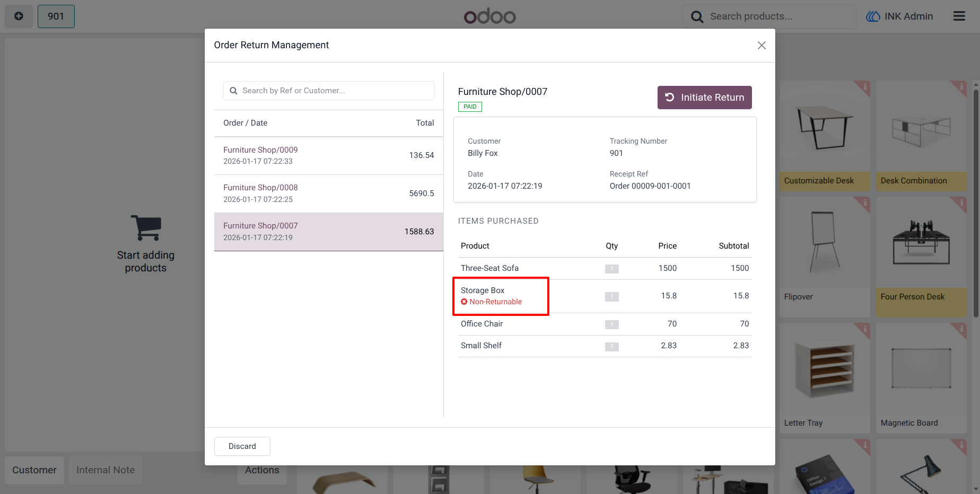The width and height of the screenshot is (980, 494).
Task: Click the Receipt Ref value Order 00009-001-0001
Action: [650, 186]
